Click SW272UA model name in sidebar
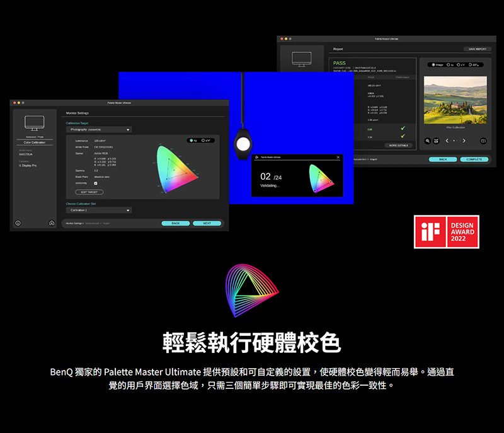Viewport: 504px width, 433px height. (x=26, y=154)
